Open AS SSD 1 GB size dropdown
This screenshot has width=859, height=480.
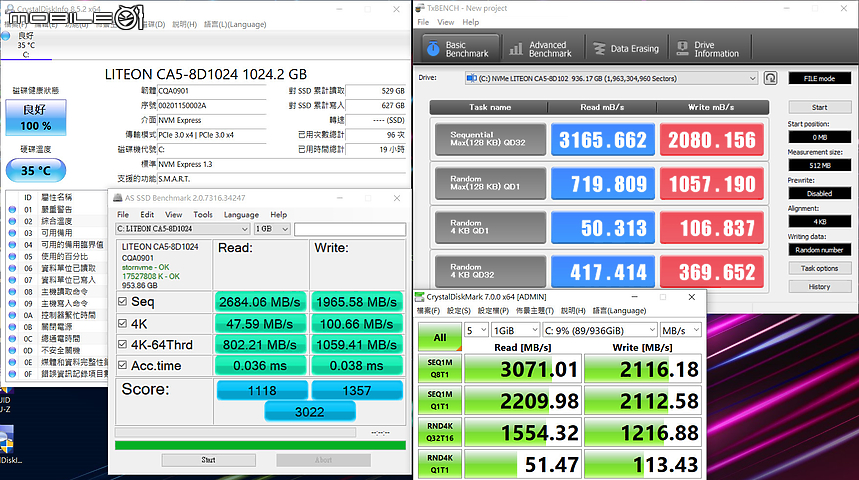point(272,229)
